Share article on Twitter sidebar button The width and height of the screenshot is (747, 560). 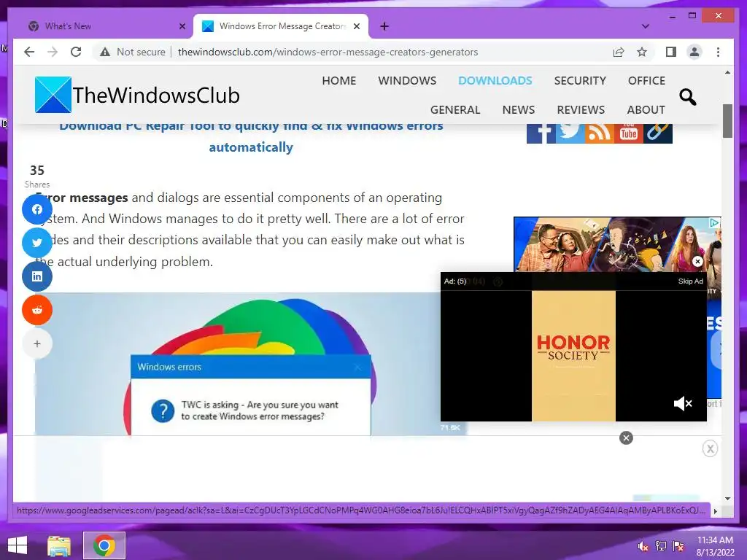tap(37, 242)
